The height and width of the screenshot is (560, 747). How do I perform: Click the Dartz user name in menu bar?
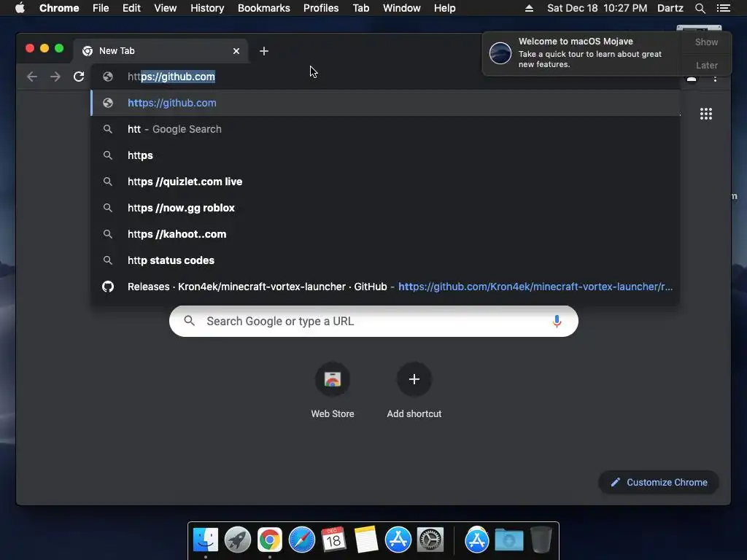tap(670, 8)
